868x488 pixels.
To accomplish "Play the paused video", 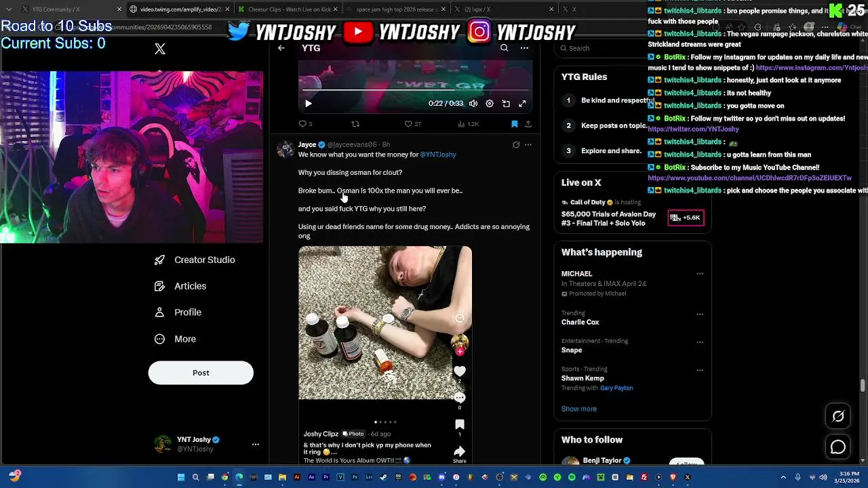I will pos(308,104).
